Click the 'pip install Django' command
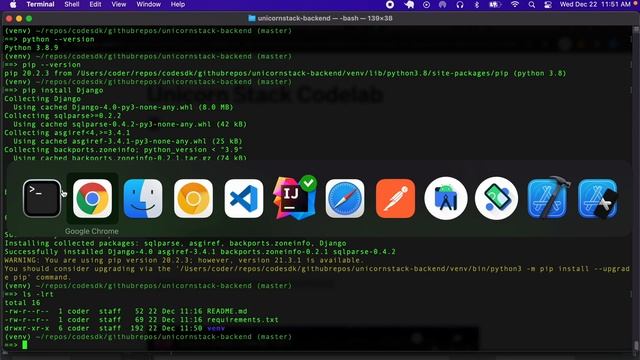The image size is (640, 360). [63, 90]
